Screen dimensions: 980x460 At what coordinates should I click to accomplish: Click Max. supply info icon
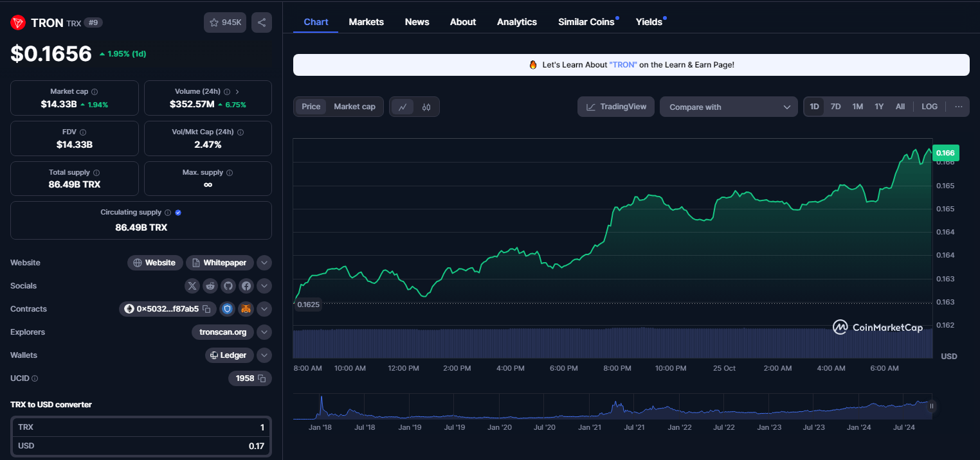230,173
